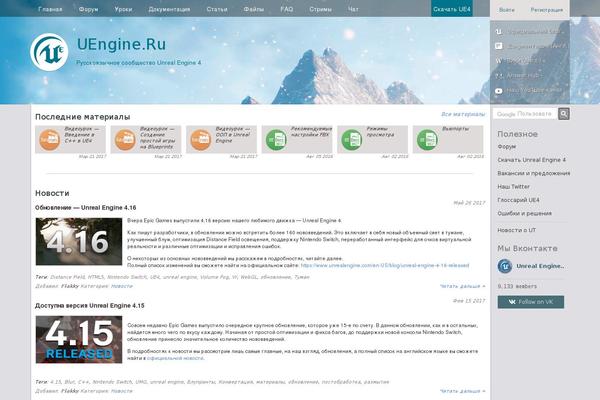Click the Регистрация link

(546, 10)
